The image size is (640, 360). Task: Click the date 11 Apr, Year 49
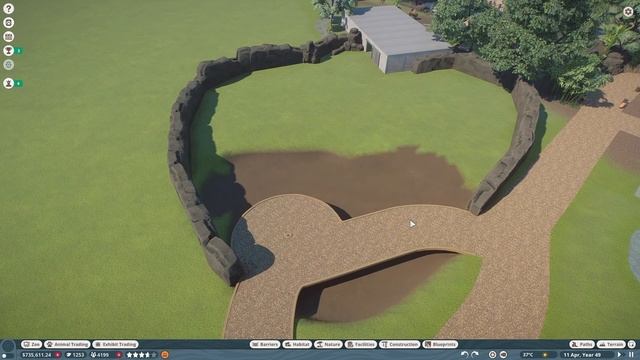pyautogui.click(x=582, y=355)
